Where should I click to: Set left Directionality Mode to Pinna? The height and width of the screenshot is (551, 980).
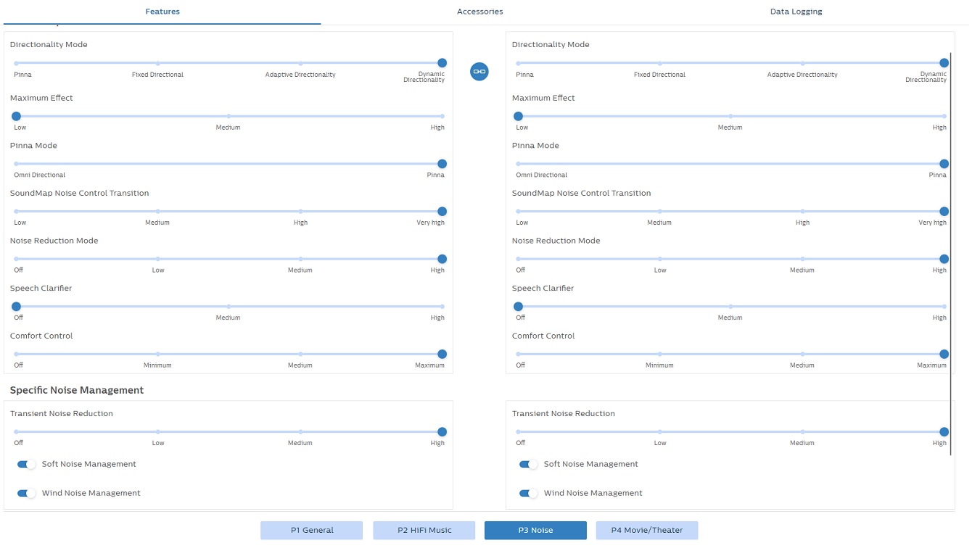pos(16,63)
